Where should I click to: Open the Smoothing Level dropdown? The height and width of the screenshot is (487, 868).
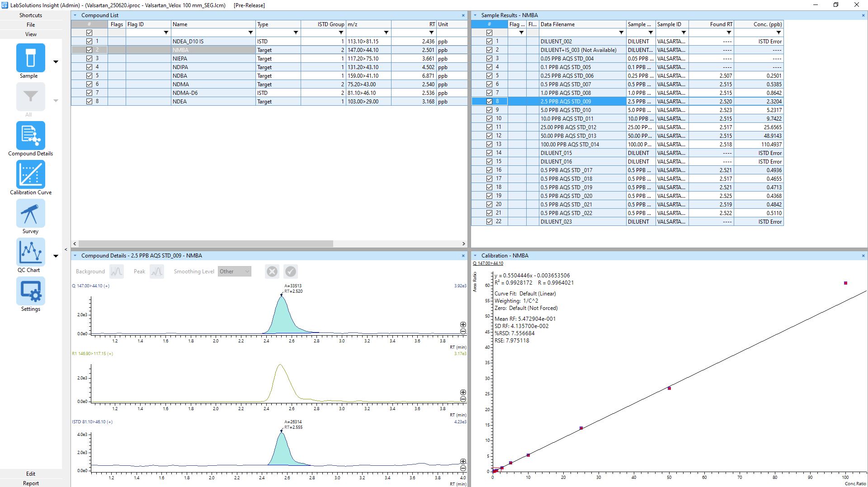coord(234,272)
